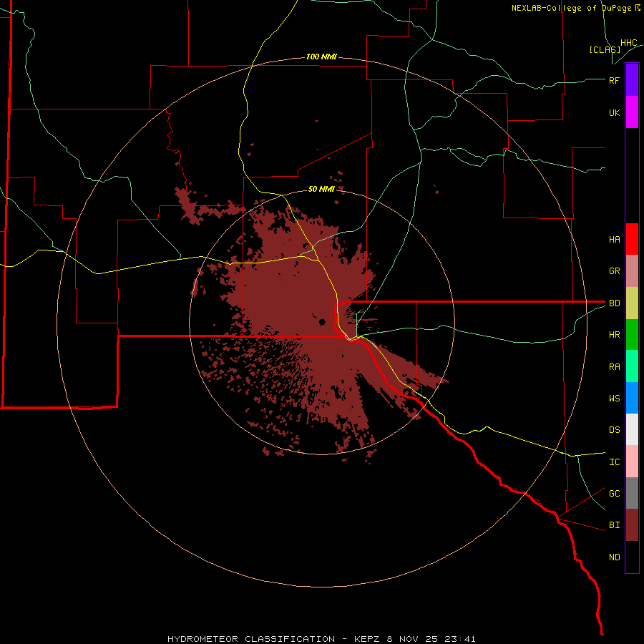The width and height of the screenshot is (644, 644).
Task: Click the HHC product label
Action: click(x=628, y=43)
